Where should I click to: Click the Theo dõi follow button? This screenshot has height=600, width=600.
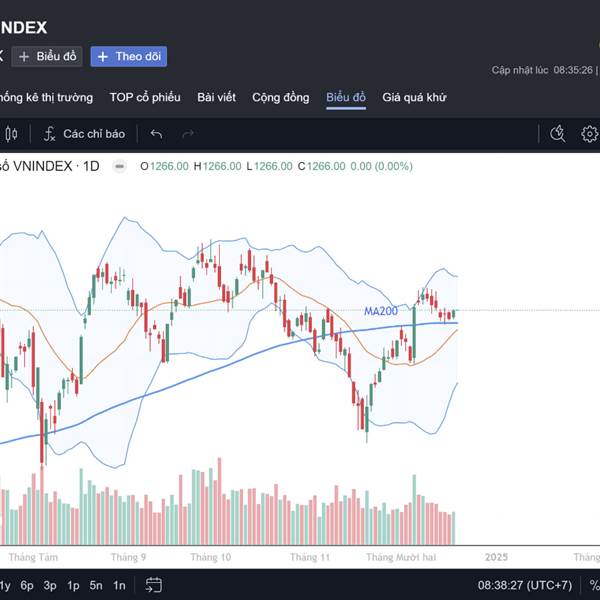pyautogui.click(x=129, y=57)
